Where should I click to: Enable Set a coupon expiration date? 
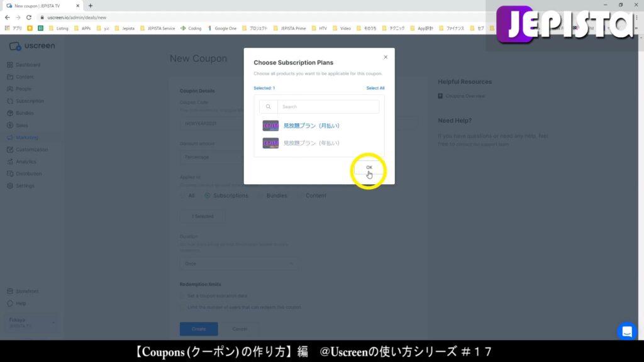182,296
